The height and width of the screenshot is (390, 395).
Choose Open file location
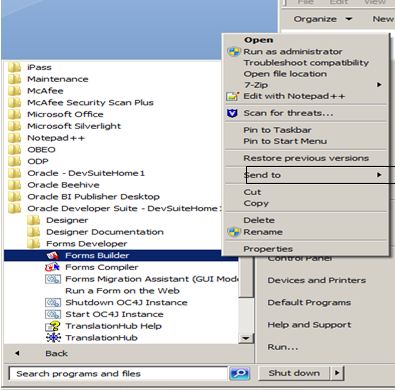click(285, 74)
